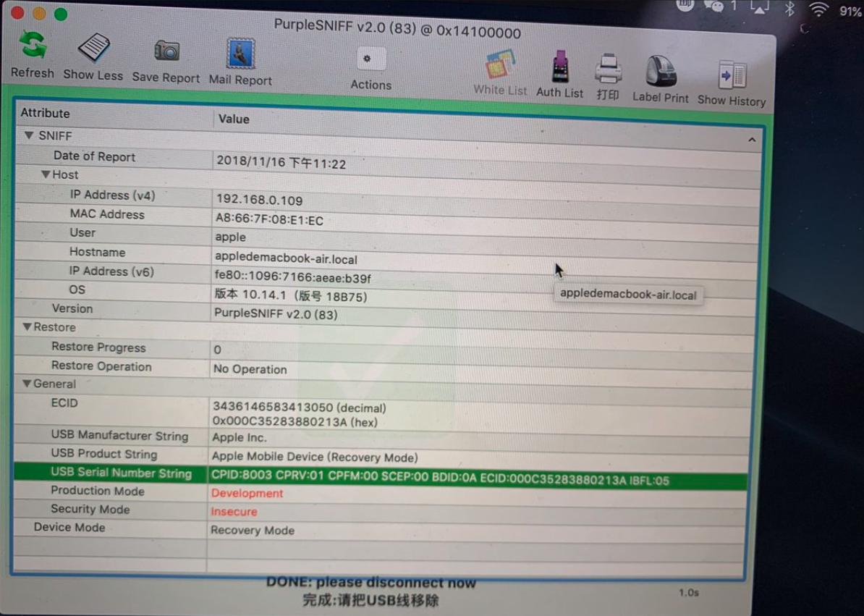The image size is (864, 616).
Task: Click the Label Print icon
Action: (x=661, y=72)
